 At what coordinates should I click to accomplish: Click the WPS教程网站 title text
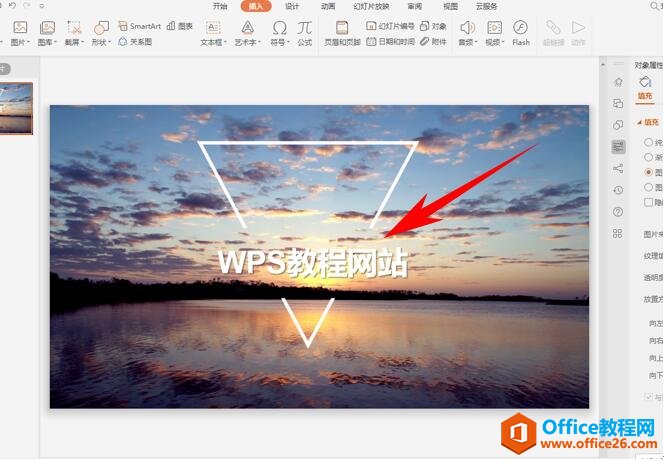(313, 263)
